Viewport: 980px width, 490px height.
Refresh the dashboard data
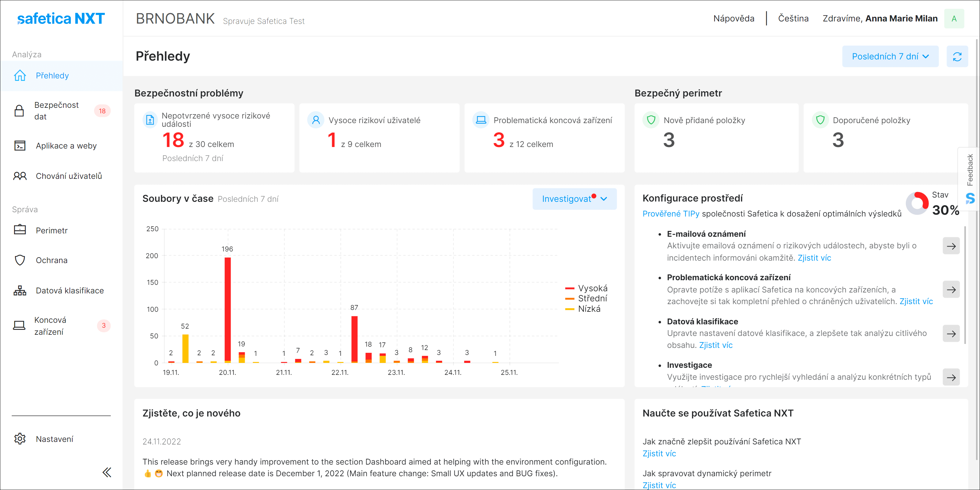(957, 57)
